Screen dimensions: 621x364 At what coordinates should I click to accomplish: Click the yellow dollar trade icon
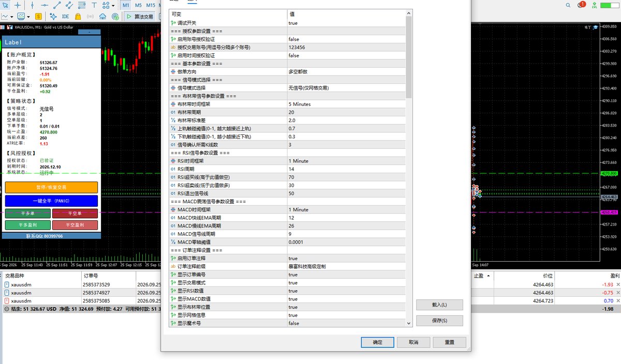[39, 17]
